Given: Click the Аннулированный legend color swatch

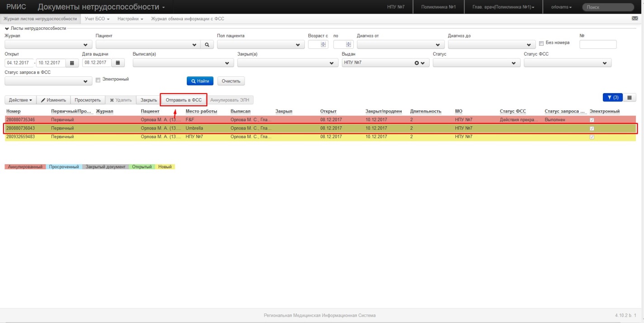Looking at the screenshot, I should [25, 167].
